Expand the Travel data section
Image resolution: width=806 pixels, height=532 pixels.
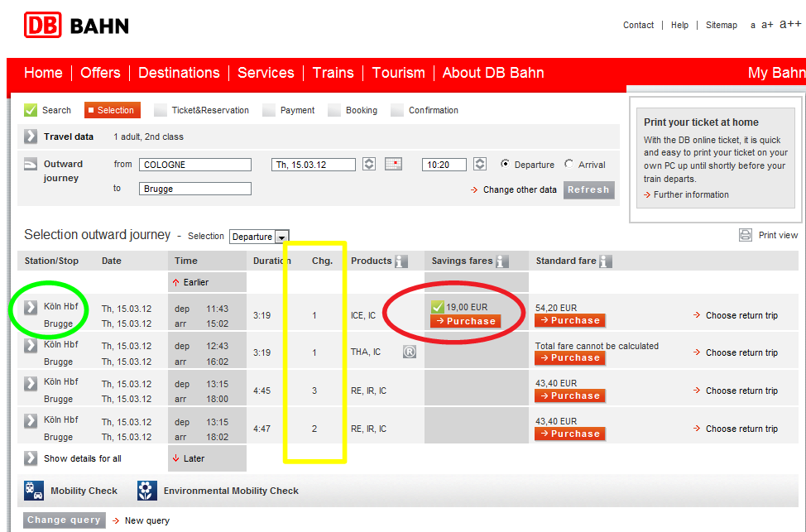tap(31, 137)
